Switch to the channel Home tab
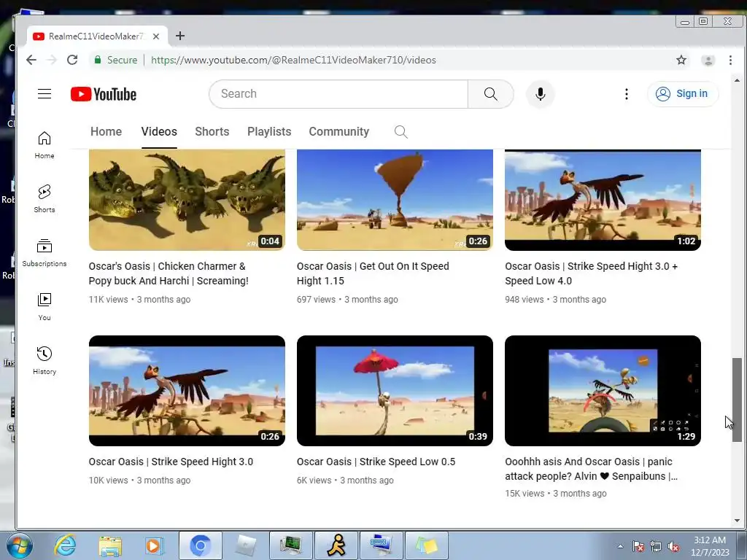Screen dimensions: 747x560 pos(107,132)
